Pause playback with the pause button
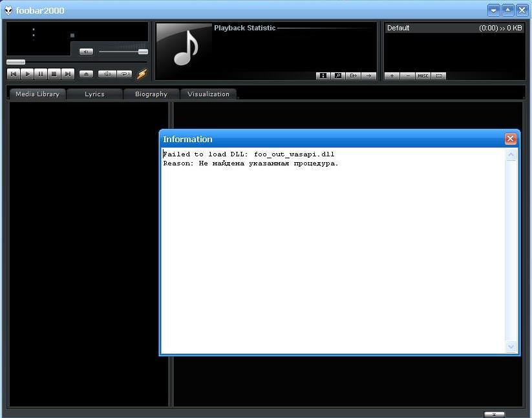Screen dimensions: 532x418 pos(41,74)
